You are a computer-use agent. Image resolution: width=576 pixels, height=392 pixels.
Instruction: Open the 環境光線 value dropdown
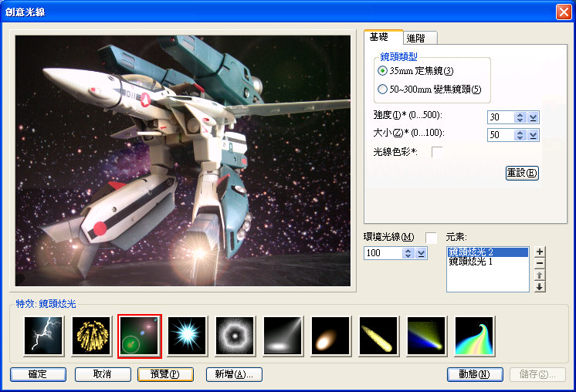(x=422, y=253)
